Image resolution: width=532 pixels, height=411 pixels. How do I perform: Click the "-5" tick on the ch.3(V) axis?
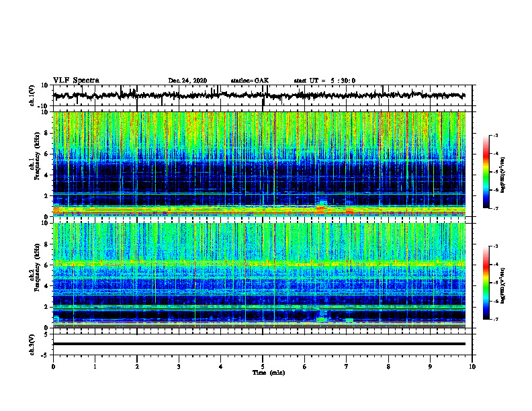point(45,355)
